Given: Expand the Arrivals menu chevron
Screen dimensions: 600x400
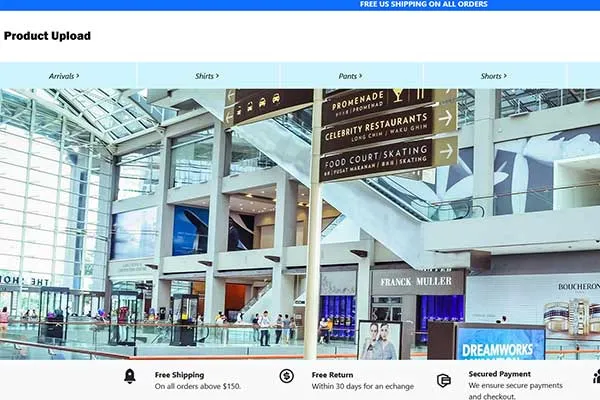Looking at the screenshot, I should 78,75.
